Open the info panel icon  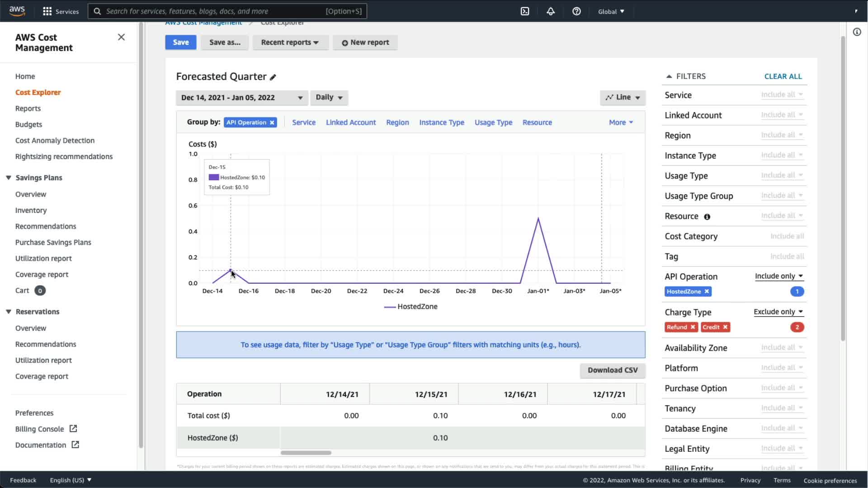pos(857,32)
